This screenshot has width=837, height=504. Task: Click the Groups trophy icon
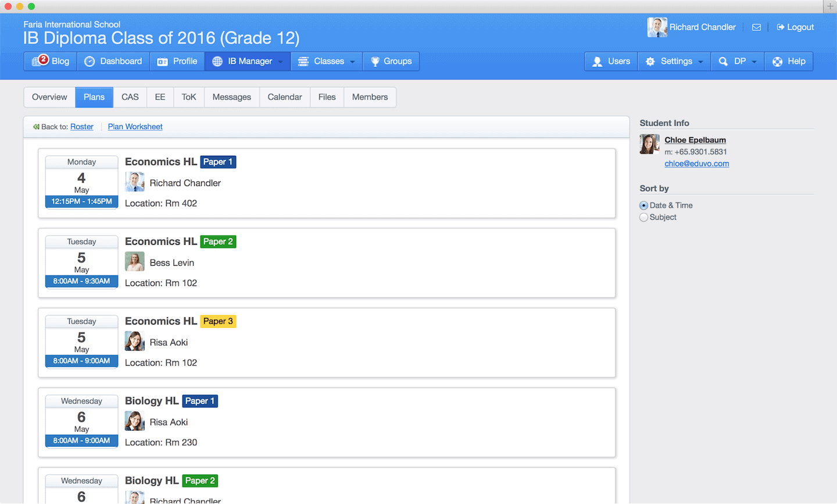375,62
